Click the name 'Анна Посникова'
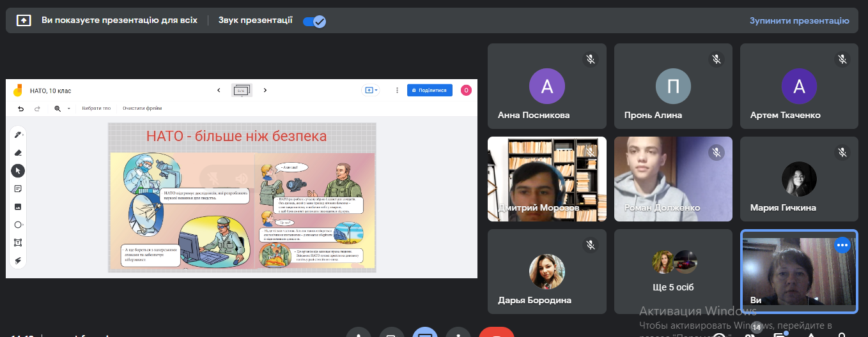The image size is (868, 337). tap(534, 116)
